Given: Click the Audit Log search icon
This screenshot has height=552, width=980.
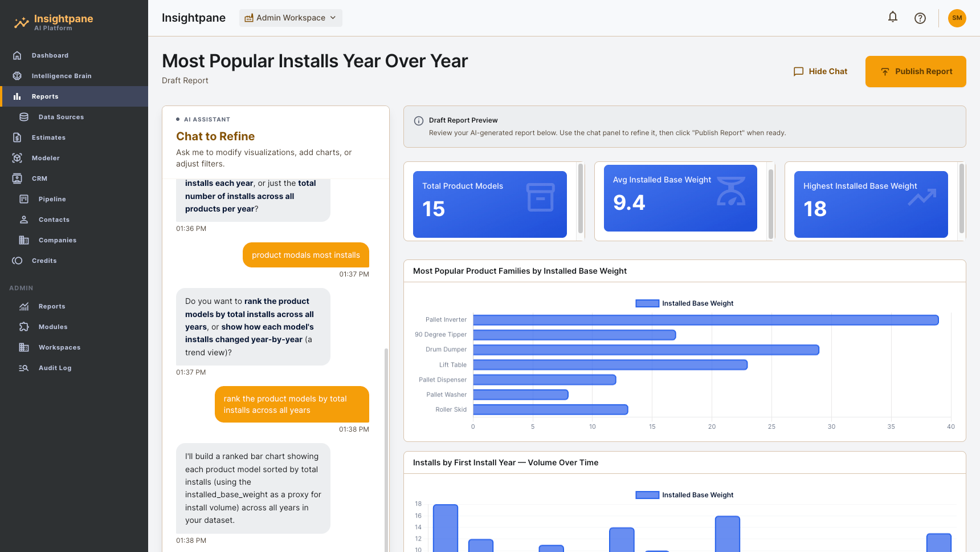Looking at the screenshot, I should click(24, 368).
